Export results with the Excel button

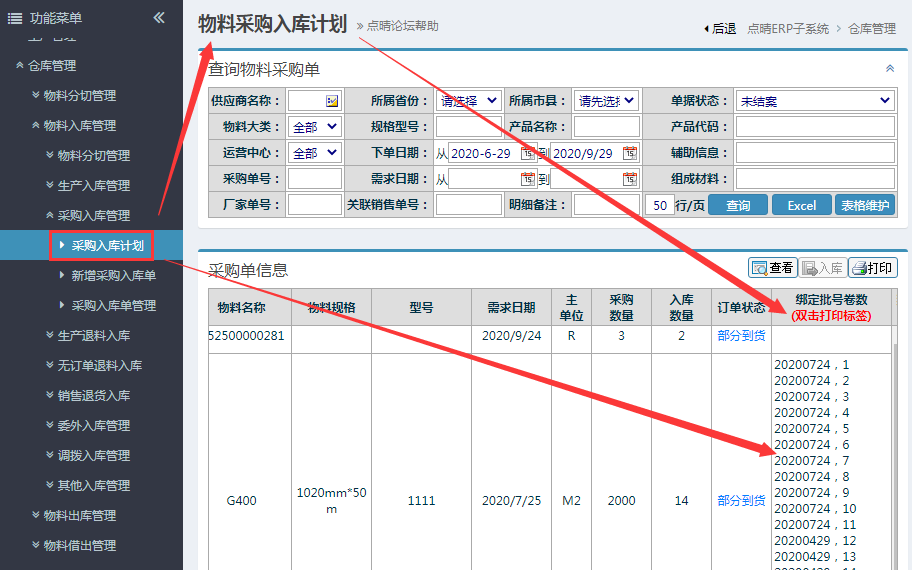pos(801,205)
